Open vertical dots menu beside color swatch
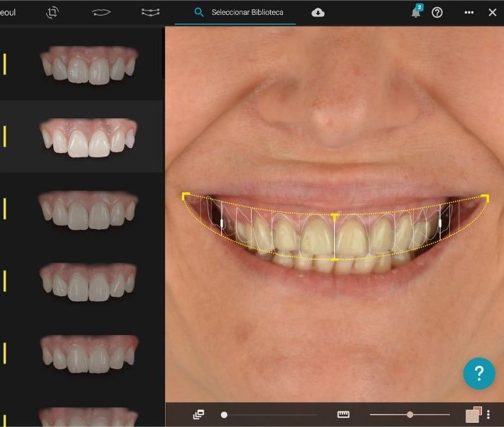Viewport: 504px width, 427px height. (488, 414)
